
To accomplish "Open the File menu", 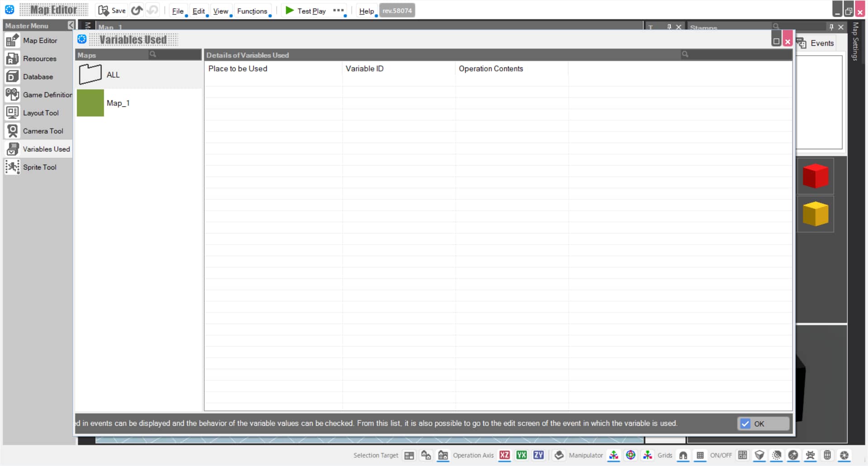I will pos(178,11).
